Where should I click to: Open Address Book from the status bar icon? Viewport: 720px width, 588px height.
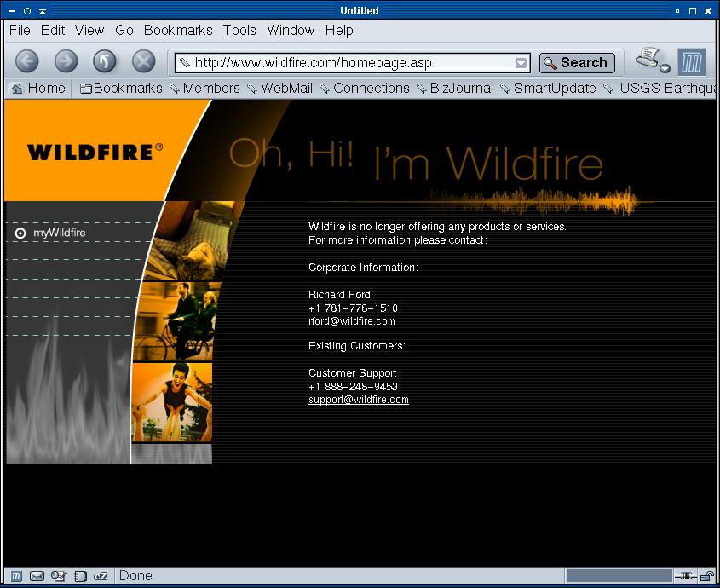pyautogui.click(x=80, y=576)
